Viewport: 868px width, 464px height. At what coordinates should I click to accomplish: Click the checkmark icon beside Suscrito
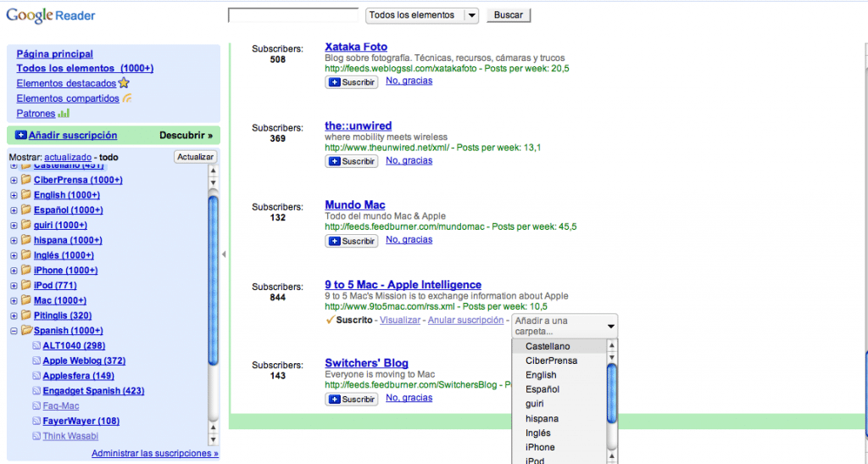pyautogui.click(x=331, y=320)
